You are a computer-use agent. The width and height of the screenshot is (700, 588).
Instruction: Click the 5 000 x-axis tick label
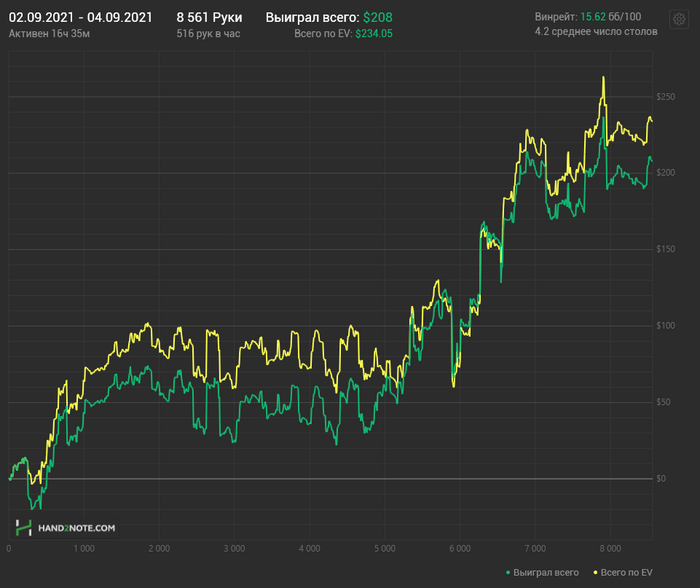pyautogui.click(x=384, y=549)
